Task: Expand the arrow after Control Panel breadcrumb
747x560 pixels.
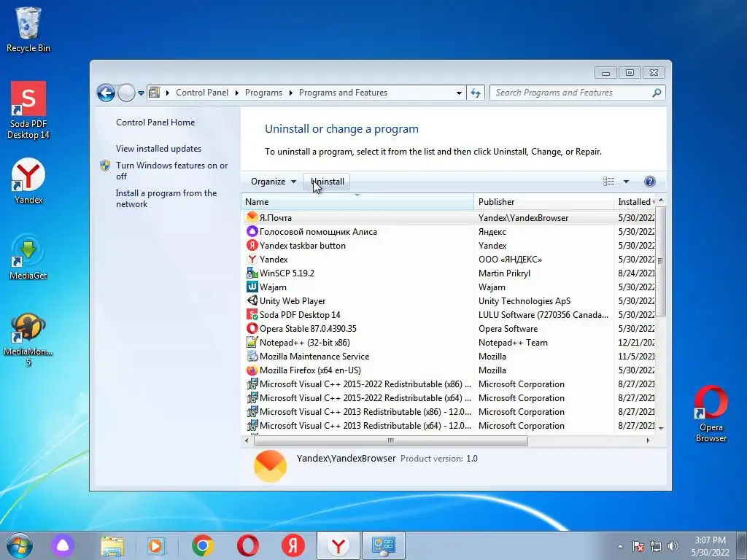Action: click(x=237, y=93)
